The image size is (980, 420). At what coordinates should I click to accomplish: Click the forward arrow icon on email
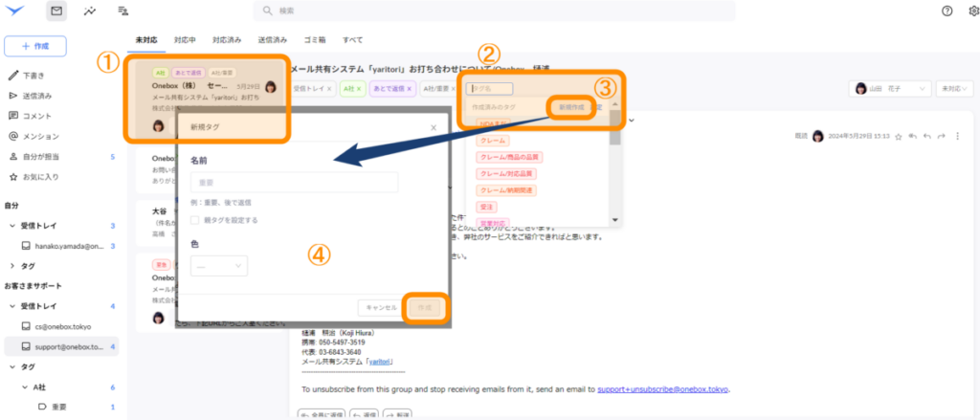pos(942,137)
